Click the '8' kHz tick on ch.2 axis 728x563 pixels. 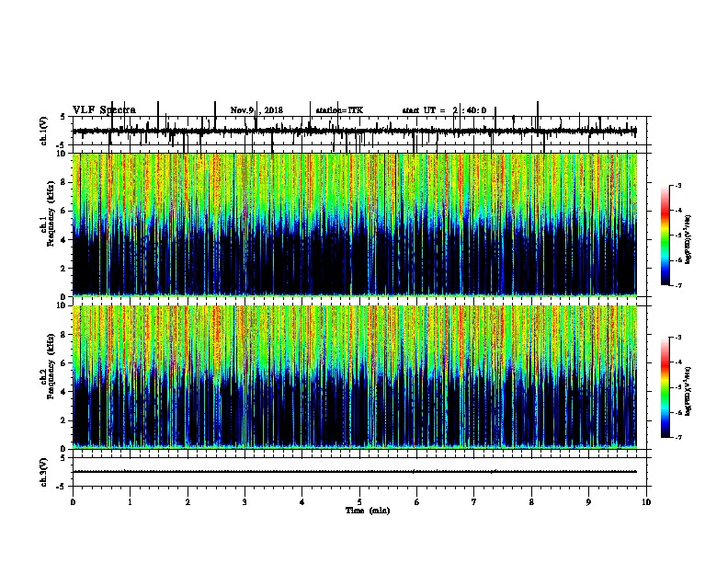click(64, 335)
